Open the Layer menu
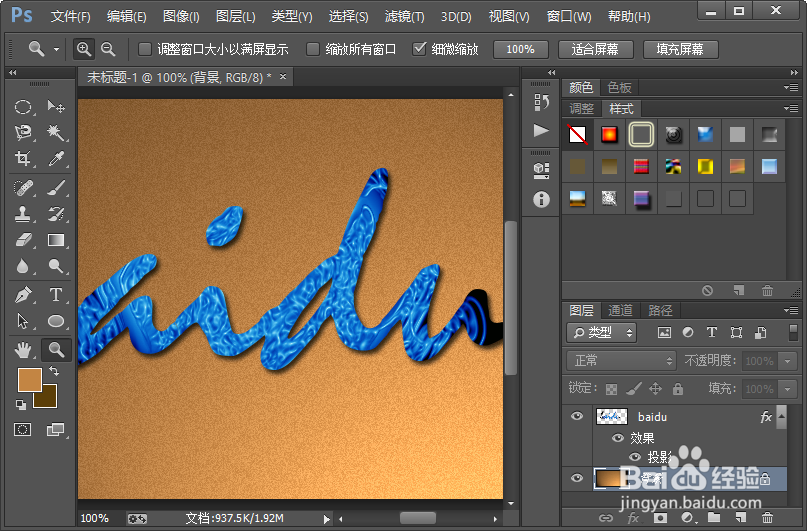Viewport: 807px width, 531px height. [x=236, y=17]
